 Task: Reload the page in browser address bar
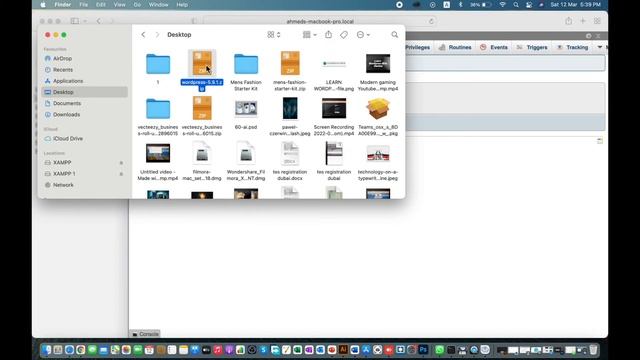coord(431,21)
